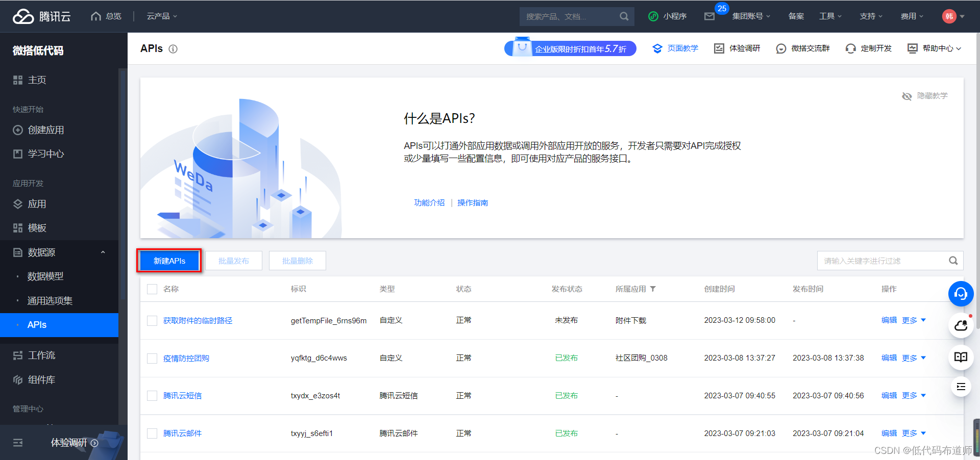980x460 pixels.
Task: Click the 隐藏教学 eye-off icon
Action: coord(906,96)
